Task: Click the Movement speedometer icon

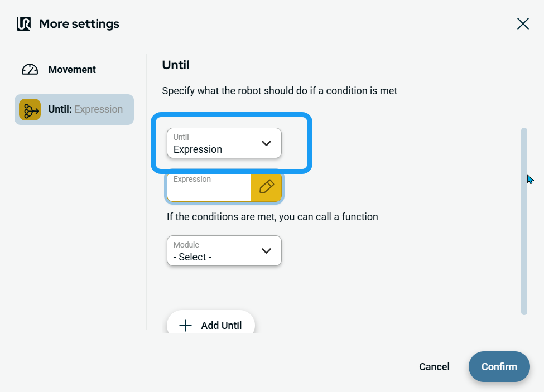Action: [30, 70]
